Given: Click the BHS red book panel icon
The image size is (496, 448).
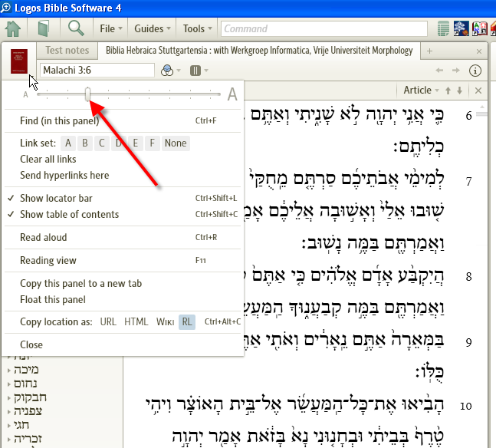Looking at the screenshot, I should pyautogui.click(x=19, y=61).
